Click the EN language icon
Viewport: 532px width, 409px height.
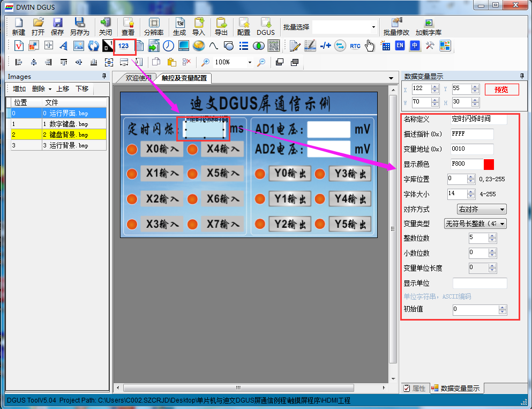tap(400, 45)
